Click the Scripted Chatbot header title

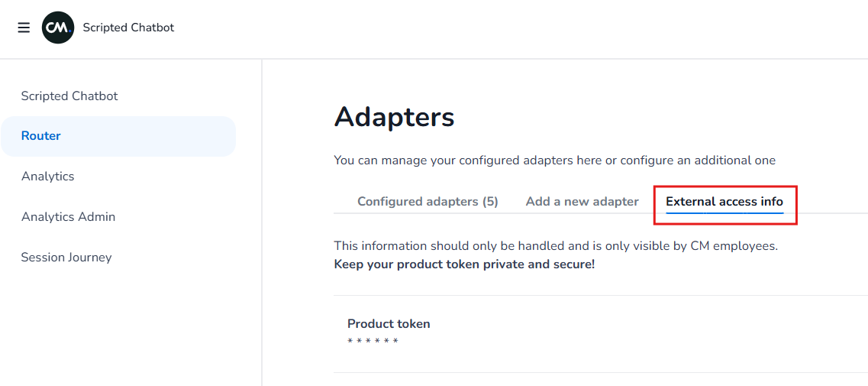(128, 28)
